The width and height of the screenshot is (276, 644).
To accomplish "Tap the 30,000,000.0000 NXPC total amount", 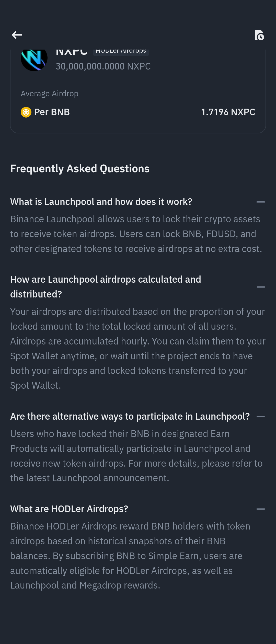I will pyautogui.click(x=103, y=66).
